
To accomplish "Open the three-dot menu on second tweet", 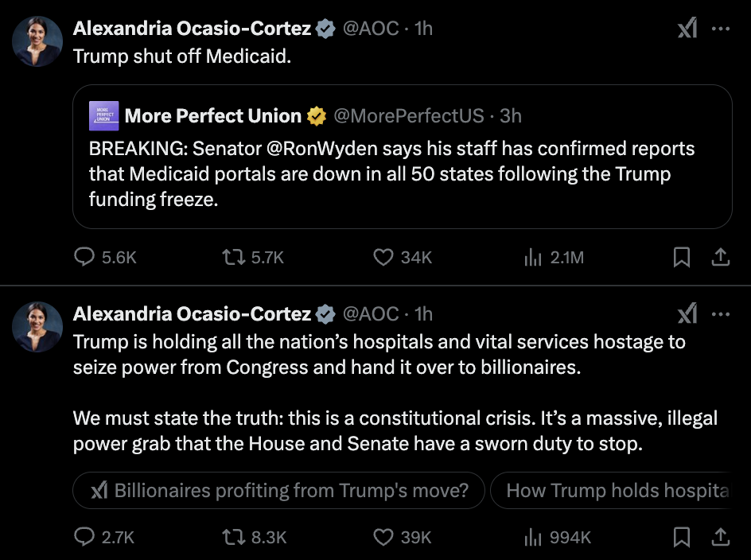I will pyautogui.click(x=720, y=314).
